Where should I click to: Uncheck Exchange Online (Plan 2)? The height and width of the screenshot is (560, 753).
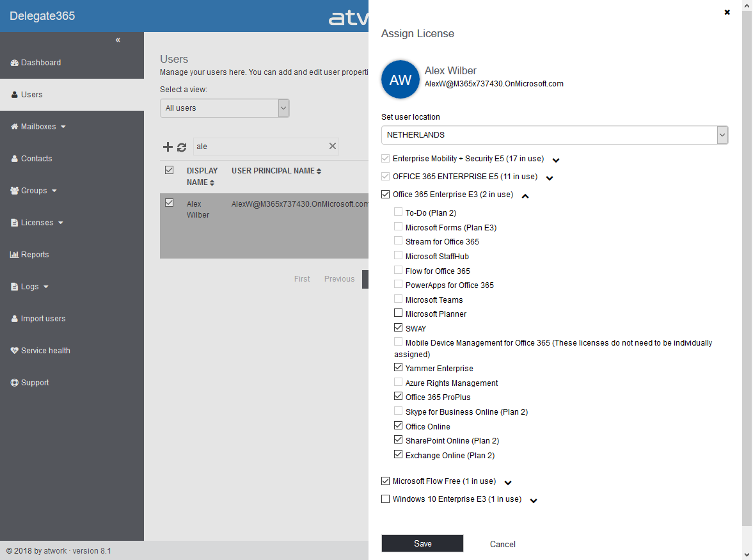pyautogui.click(x=398, y=454)
